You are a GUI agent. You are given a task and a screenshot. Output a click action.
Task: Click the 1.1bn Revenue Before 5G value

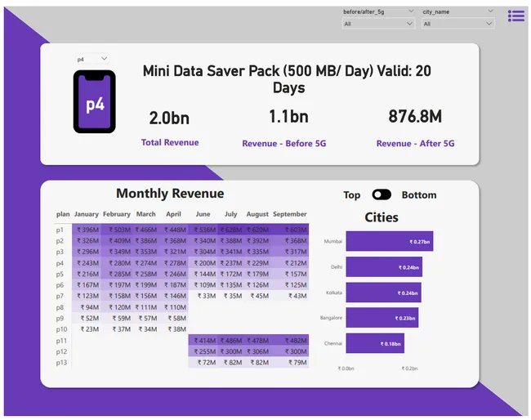pyautogui.click(x=289, y=117)
